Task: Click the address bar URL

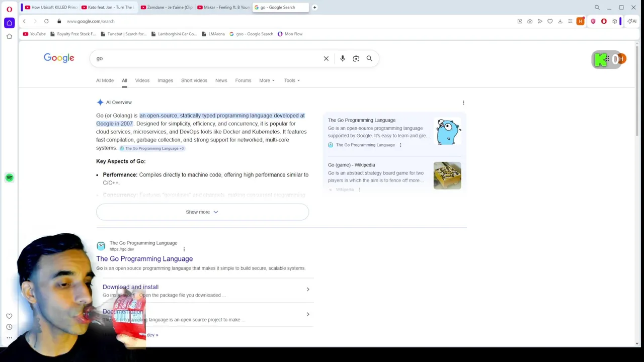Action: pyautogui.click(x=91, y=21)
